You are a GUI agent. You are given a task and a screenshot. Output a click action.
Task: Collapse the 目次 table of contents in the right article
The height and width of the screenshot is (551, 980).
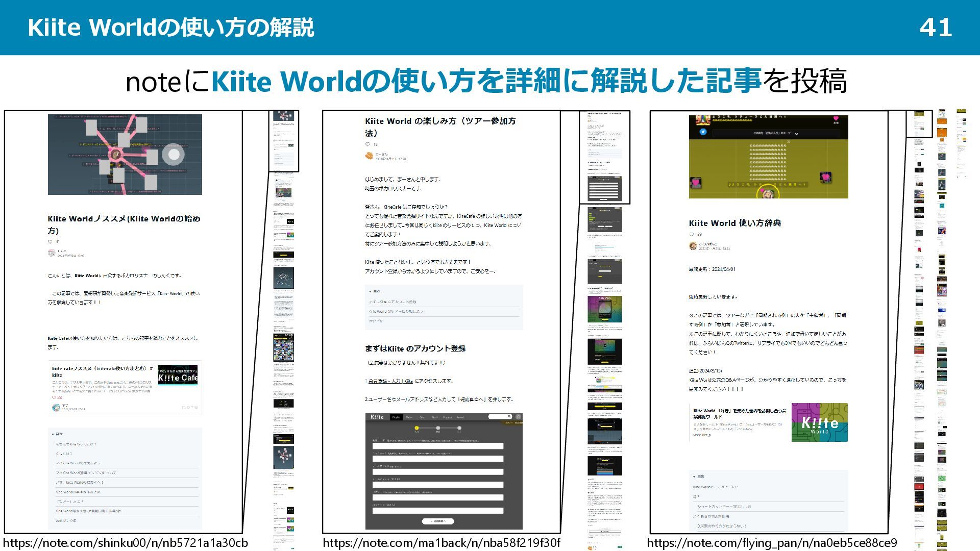tap(699, 477)
